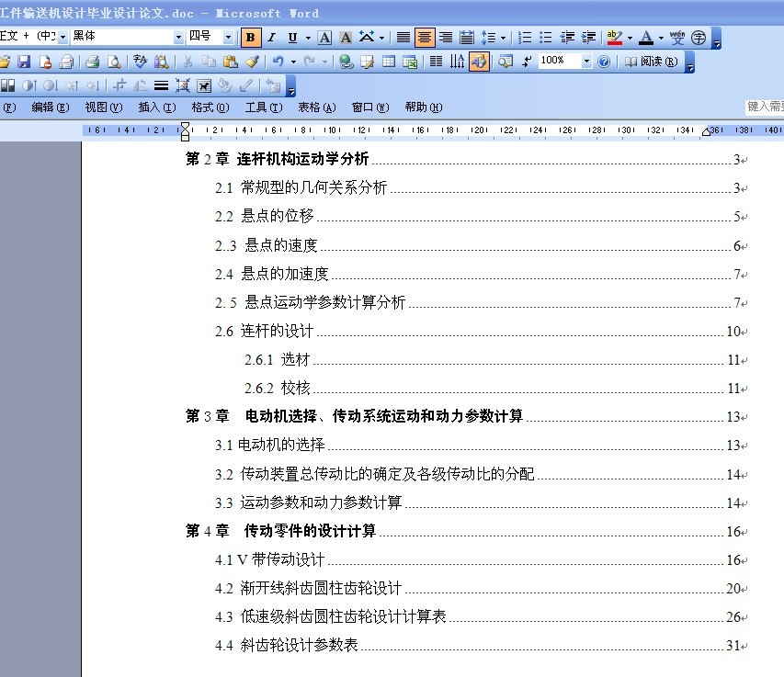The width and height of the screenshot is (784, 677).
Task: Click the numbered list icon
Action: [x=525, y=38]
